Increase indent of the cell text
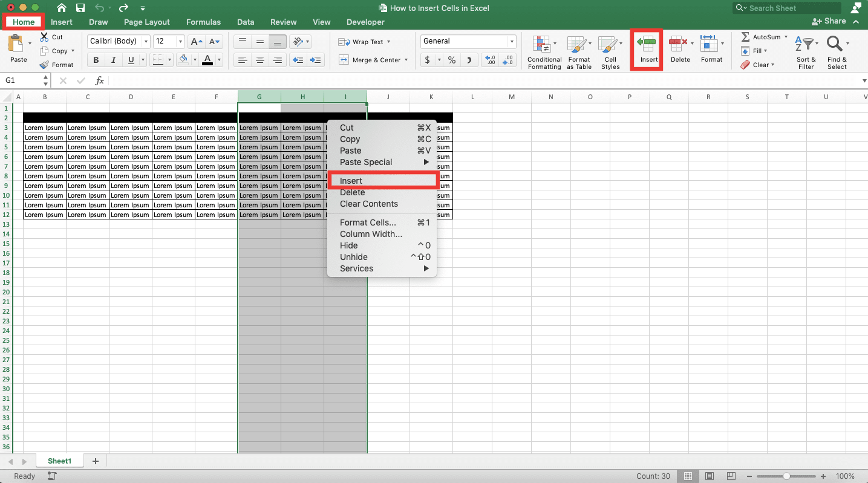The image size is (868, 483). click(315, 60)
